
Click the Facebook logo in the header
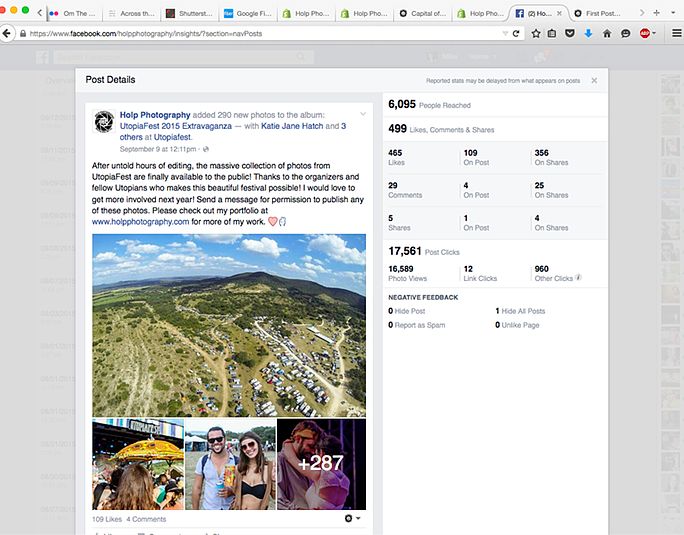pos(42,57)
